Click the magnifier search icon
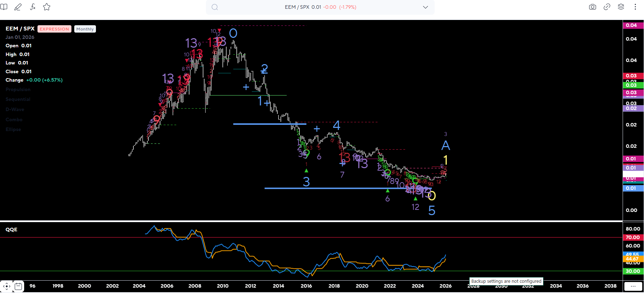The image size is (644, 295). point(215,7)
